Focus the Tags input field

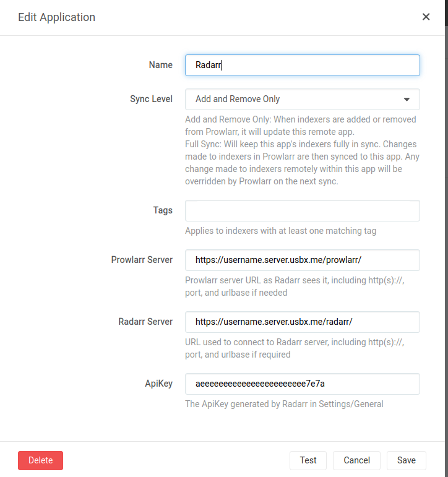coord(302,210)
